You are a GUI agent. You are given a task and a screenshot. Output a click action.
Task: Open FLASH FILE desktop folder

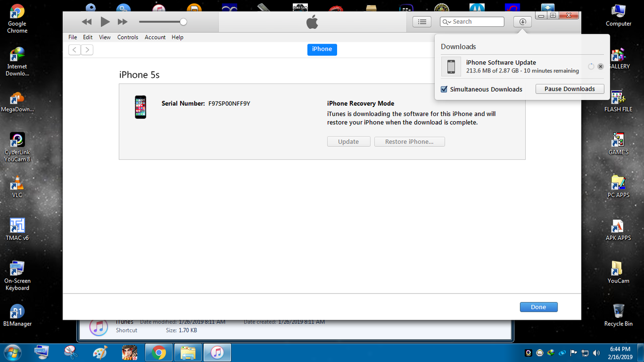click(618, 101)
